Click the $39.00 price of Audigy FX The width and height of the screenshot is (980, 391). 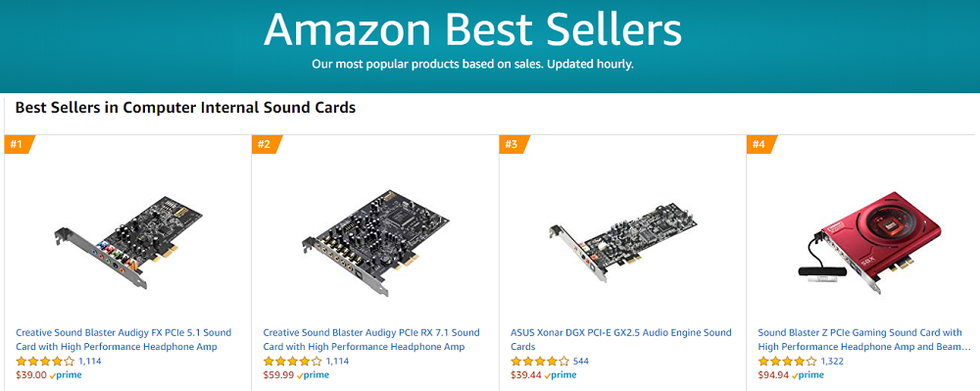(x=31, y=375)
